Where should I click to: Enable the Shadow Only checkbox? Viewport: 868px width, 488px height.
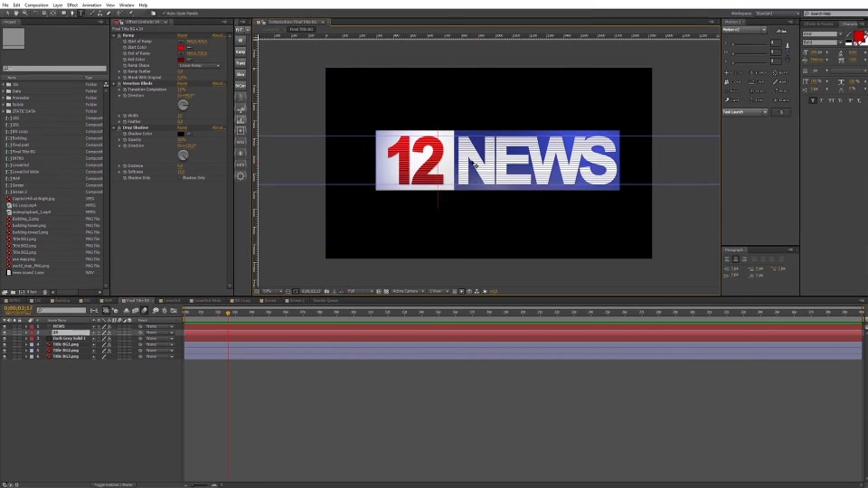(179, 178)
